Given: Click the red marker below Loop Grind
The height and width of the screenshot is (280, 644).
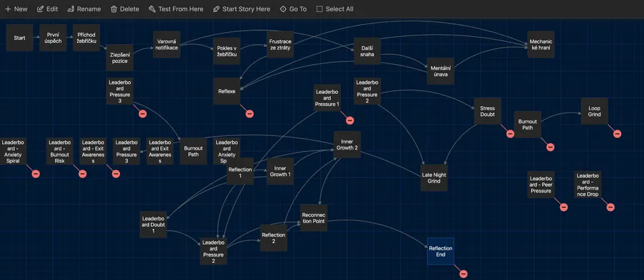Looking at the screenshot, I should click(617, 134).
